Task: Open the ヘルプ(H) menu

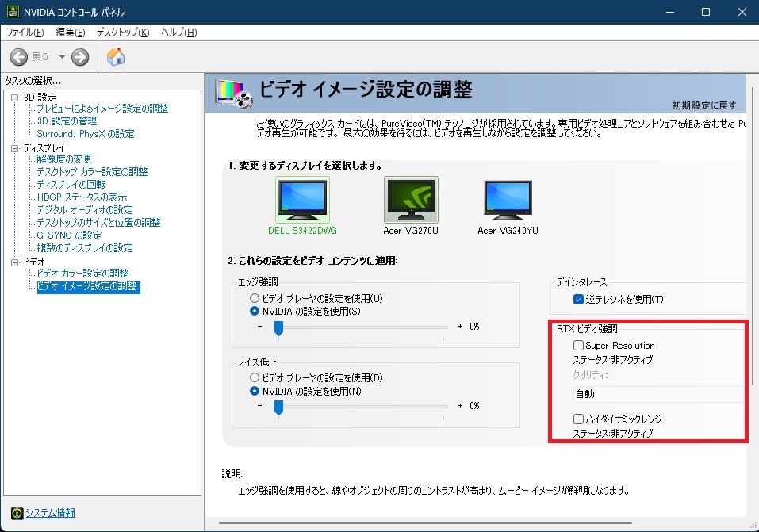Action: pyautogui.click(x=178, y=33)
